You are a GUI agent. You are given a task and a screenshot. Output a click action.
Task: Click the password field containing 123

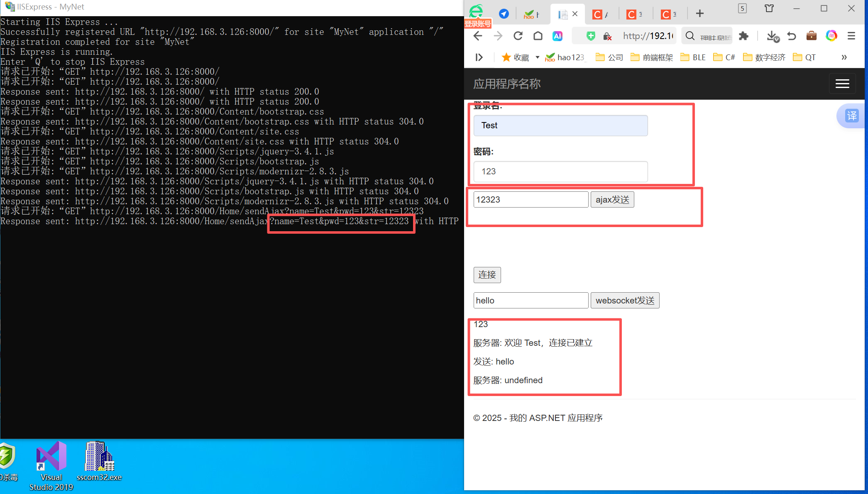click(560, 171)
